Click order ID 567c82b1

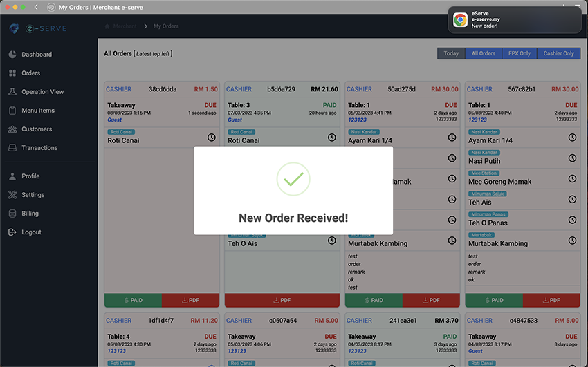pyautogui.click(x=522, y=89)
